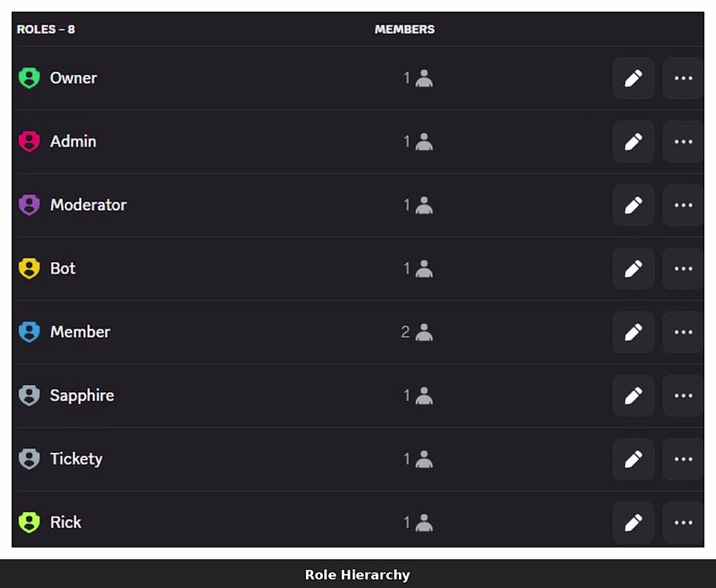716x588 pixels.
Task: Click the yellow Bot role shield icon
Action: [x=29, y=269]
